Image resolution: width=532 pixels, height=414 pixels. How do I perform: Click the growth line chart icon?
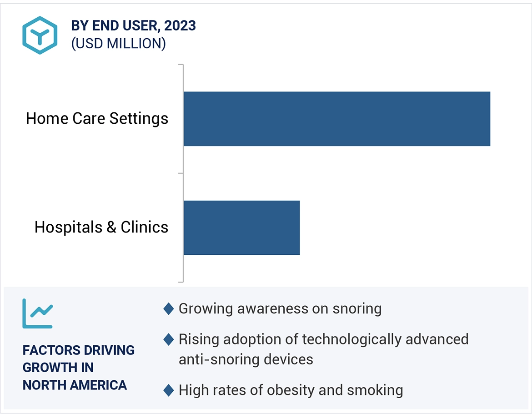pos(38,313)
